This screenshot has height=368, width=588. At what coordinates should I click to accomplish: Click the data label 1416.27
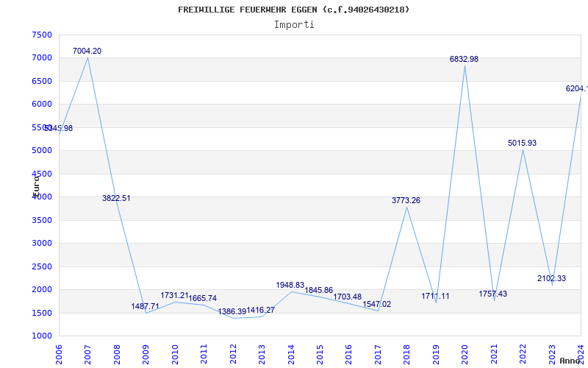[x=261, y=310]
